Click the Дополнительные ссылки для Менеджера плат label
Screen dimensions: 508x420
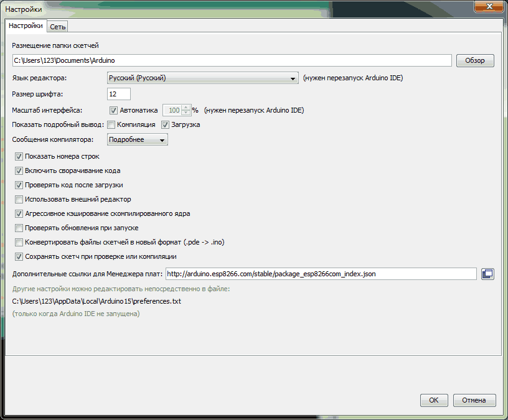(x=88, y=274)
